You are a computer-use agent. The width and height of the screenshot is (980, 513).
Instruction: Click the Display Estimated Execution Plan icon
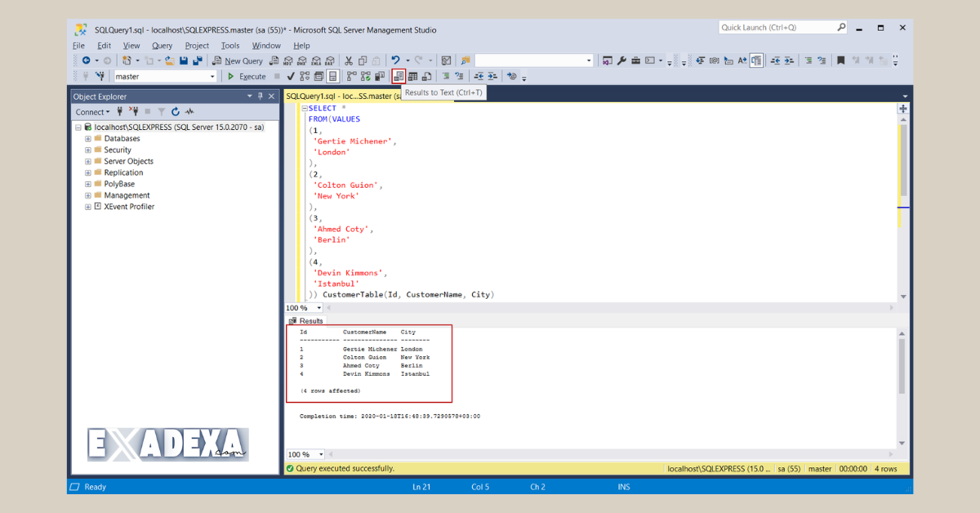tap(303, 76)
